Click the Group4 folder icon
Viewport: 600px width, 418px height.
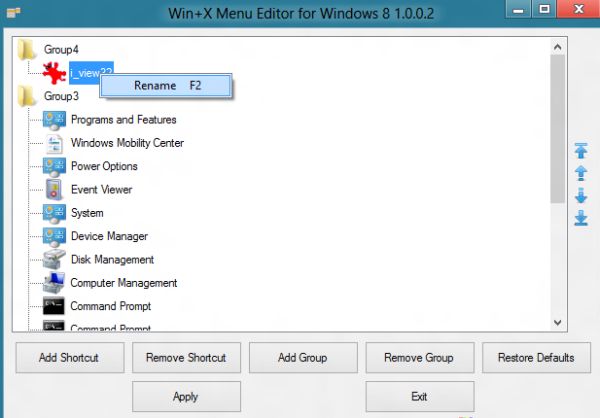pos(26,49)
